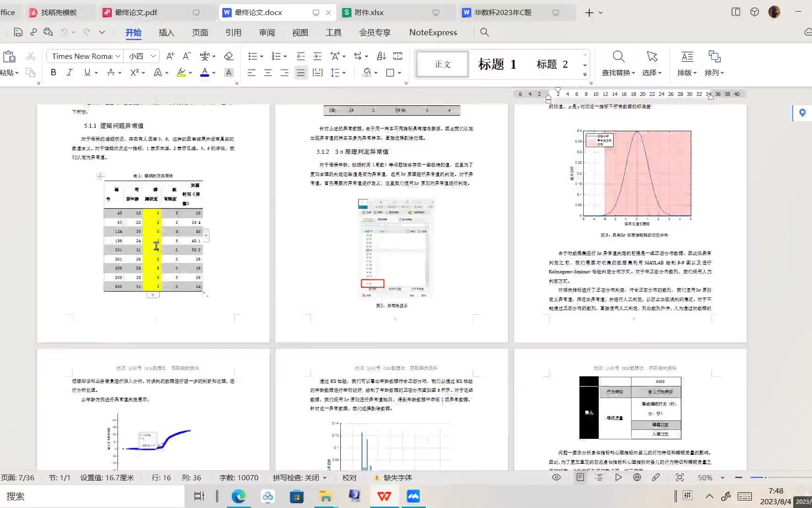Click the Sort A-Z icon

tap(381, 56)
